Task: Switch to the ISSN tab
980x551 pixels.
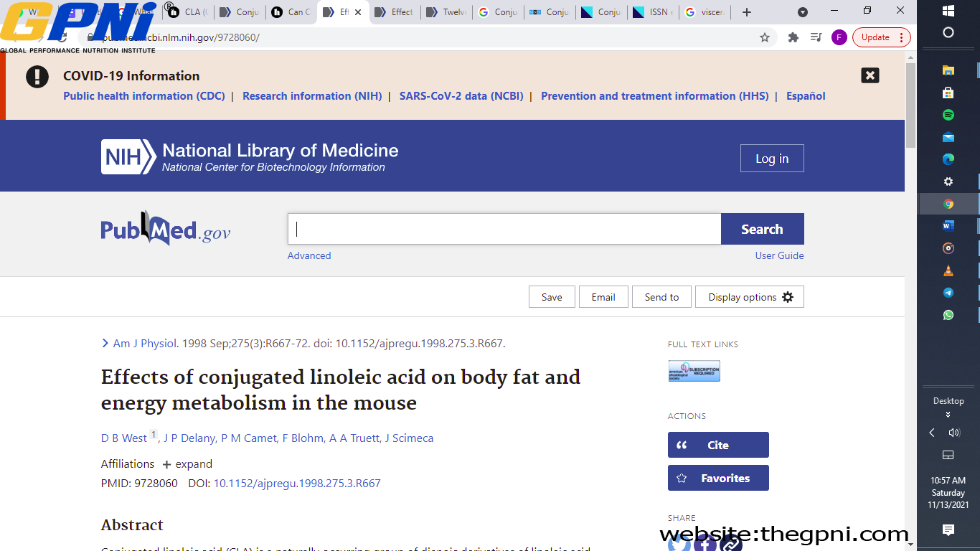Action: click(654, 12)
